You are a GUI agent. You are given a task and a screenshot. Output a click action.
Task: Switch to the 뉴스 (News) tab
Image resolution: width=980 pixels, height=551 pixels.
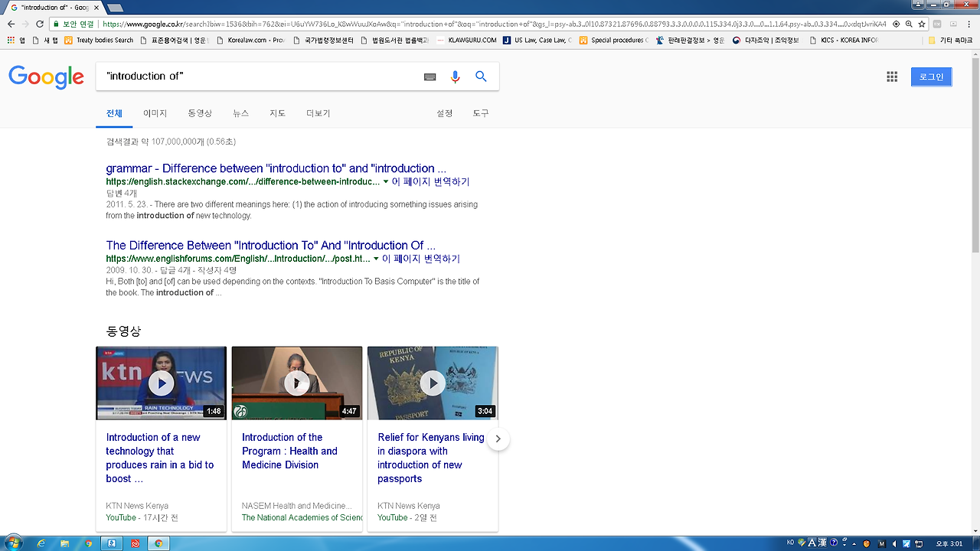tap(241, 113)
